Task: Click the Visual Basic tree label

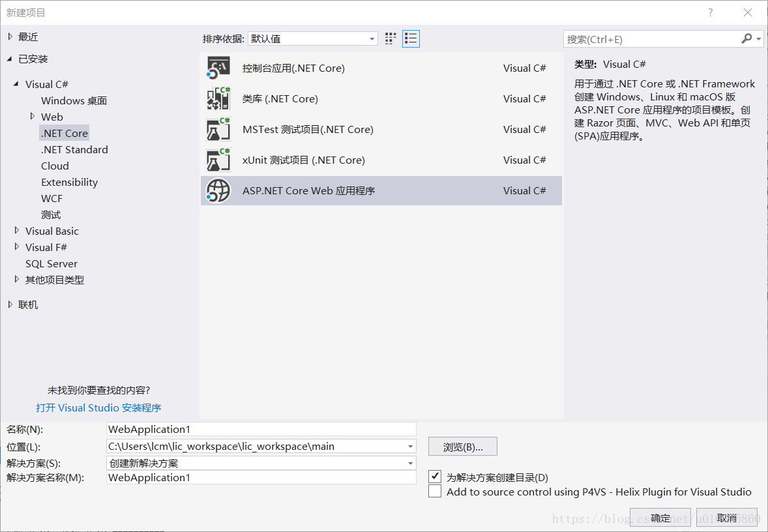Action: (52, 231)
